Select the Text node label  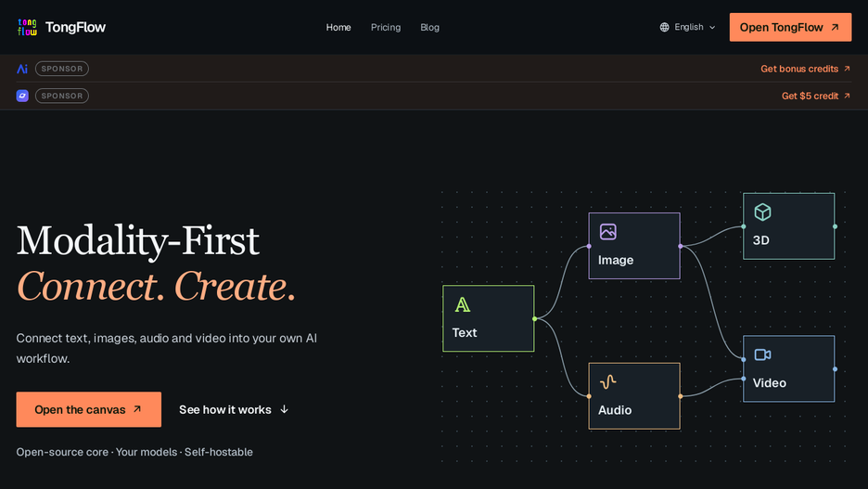point(465,332)
